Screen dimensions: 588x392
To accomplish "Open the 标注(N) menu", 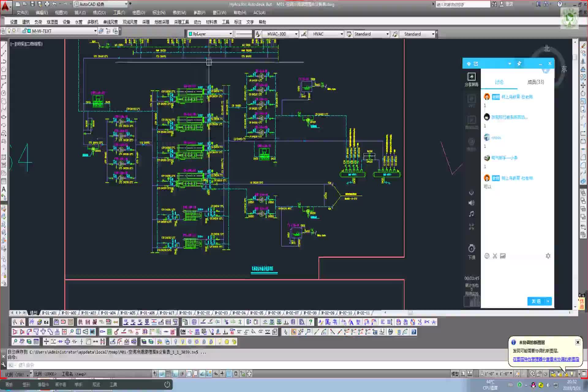I will [159, 13].
